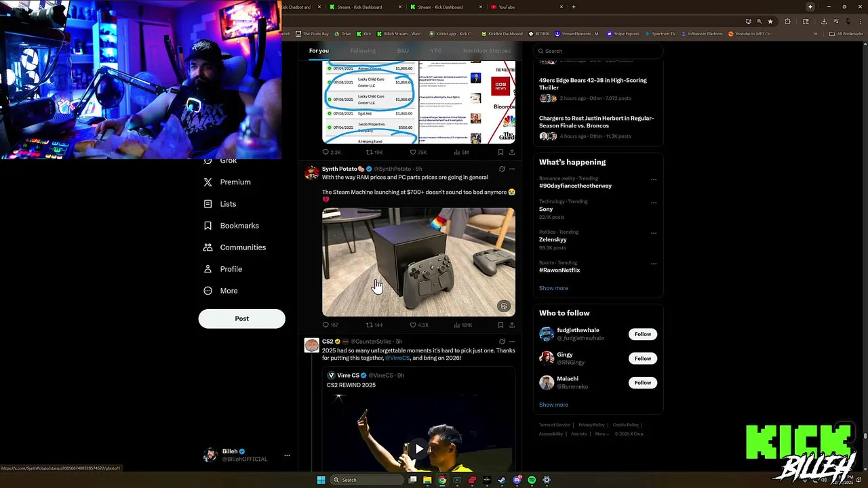Follow Malachi
Screen dimensions: 868x488
[643, 383]
